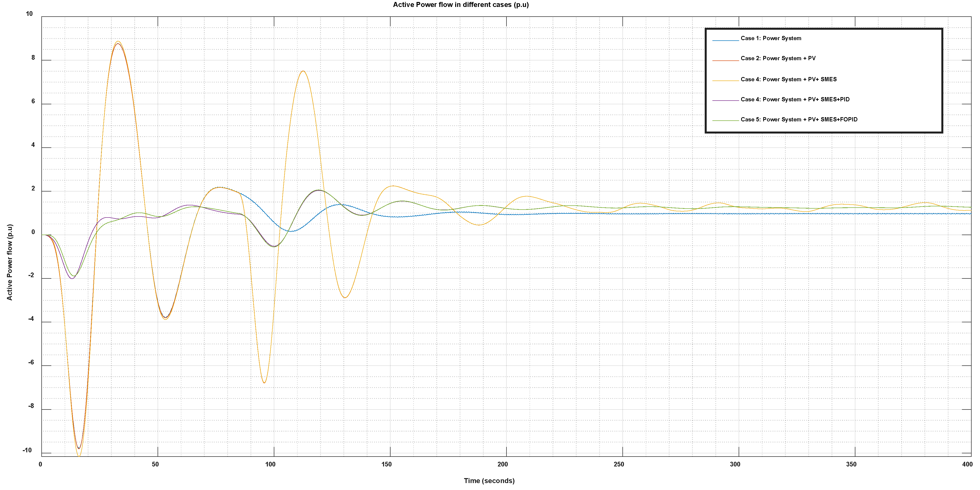Click the y-axis tick label 10 at top
Image resolution: width=980 pixels, height=490 pixels.
[x=29, y=14]
